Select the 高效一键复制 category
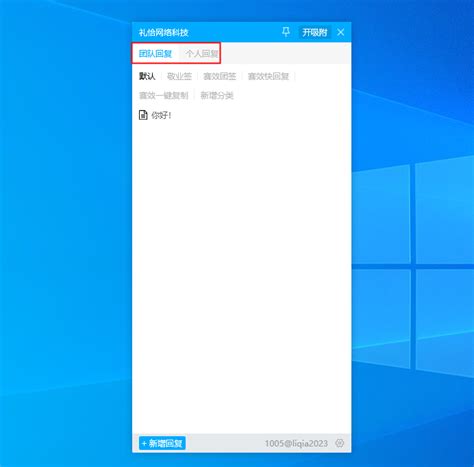 coord(164,96)
